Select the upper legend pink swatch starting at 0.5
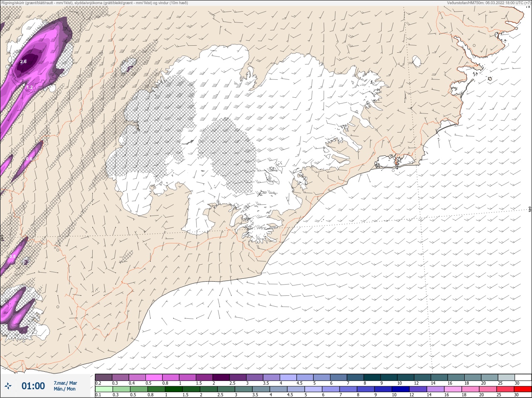Screen dimensions: 532x398 (153, 377)
